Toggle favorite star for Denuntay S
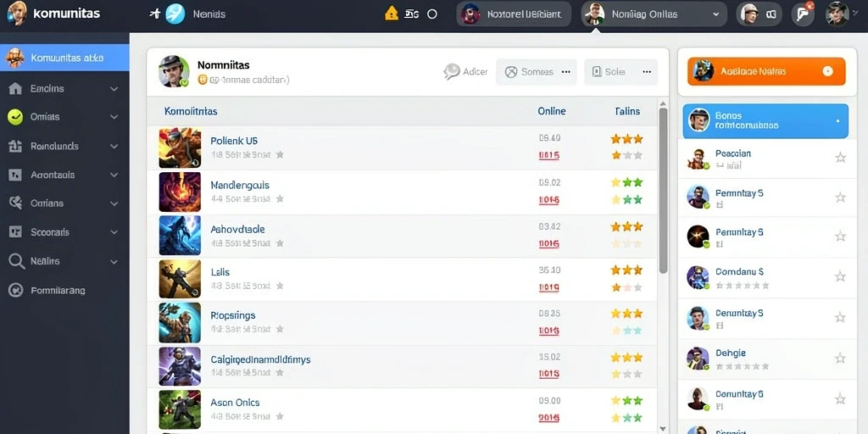The height and width of the screenshot is (434, 868). click(840, 317)
